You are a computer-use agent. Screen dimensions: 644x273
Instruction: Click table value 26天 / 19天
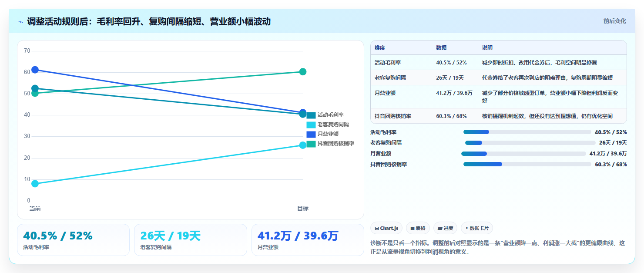[x=450, y=78]
